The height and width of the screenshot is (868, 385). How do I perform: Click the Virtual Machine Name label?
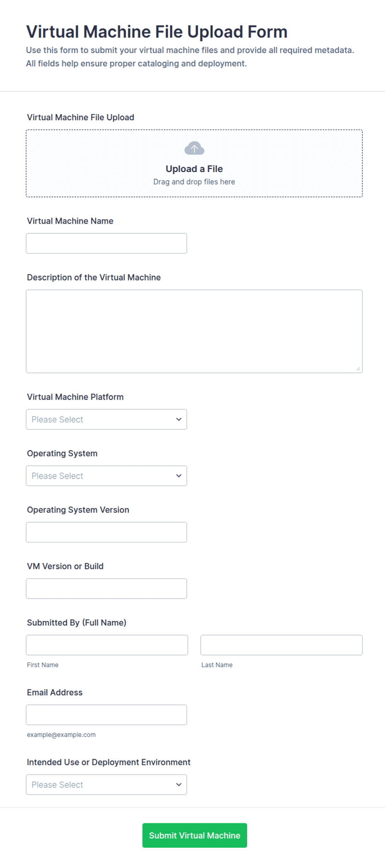[x=70, y=221]
